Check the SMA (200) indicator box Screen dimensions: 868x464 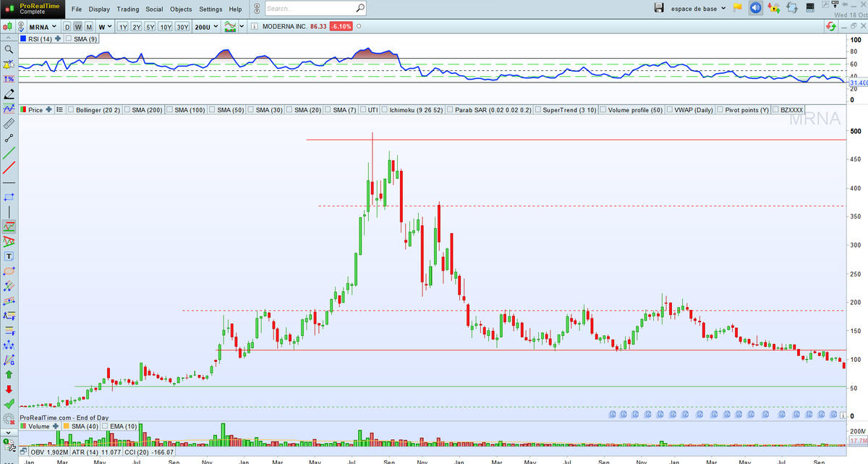tap(127, 110)
